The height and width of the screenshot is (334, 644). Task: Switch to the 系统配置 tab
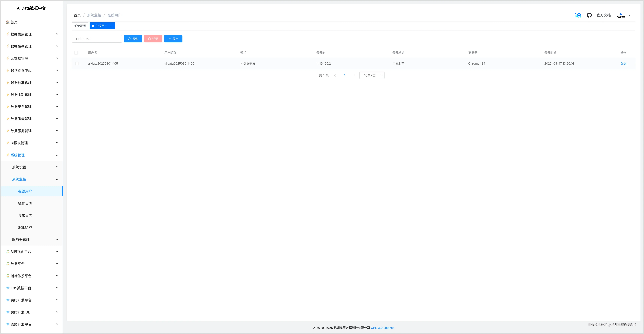[80, 26]
